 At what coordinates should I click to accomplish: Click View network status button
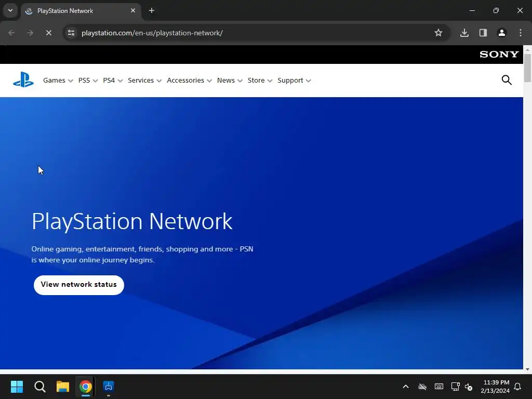click(x=79, y=285)
